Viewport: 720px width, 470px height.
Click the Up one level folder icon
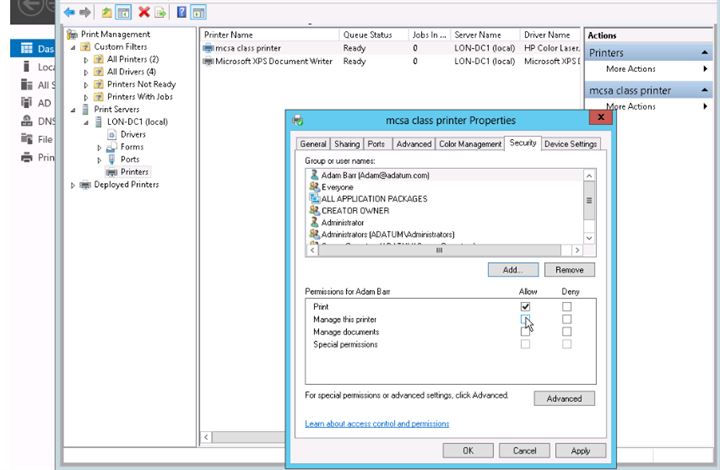tap(106, 12)
